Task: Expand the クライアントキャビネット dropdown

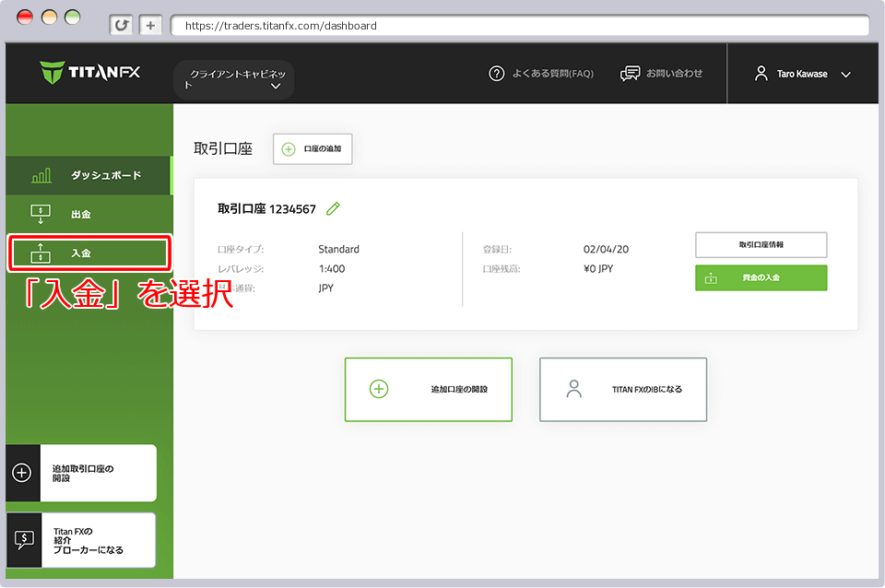Action: (234, 79)
